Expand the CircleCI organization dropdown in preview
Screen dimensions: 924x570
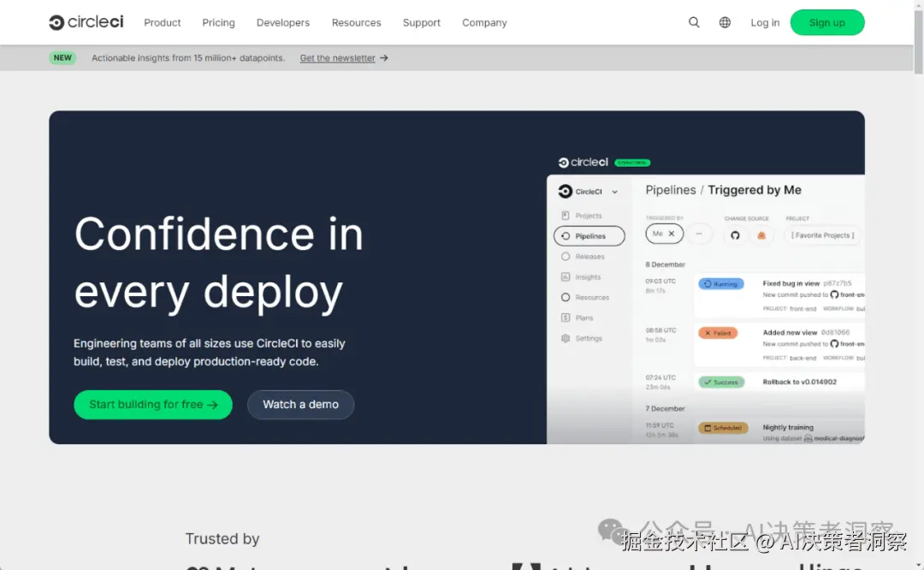pyautogui.click(x=614, y=192)
